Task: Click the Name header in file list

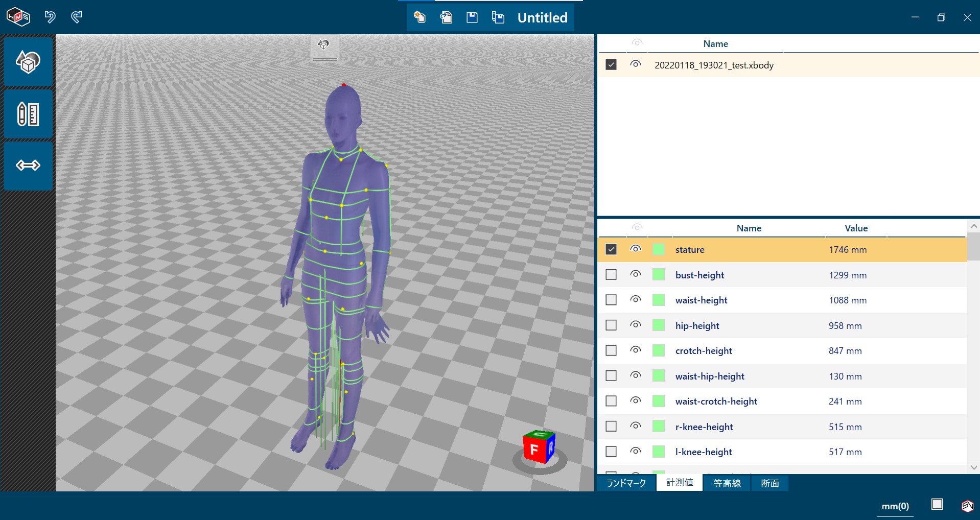Action: click(715, 44)
